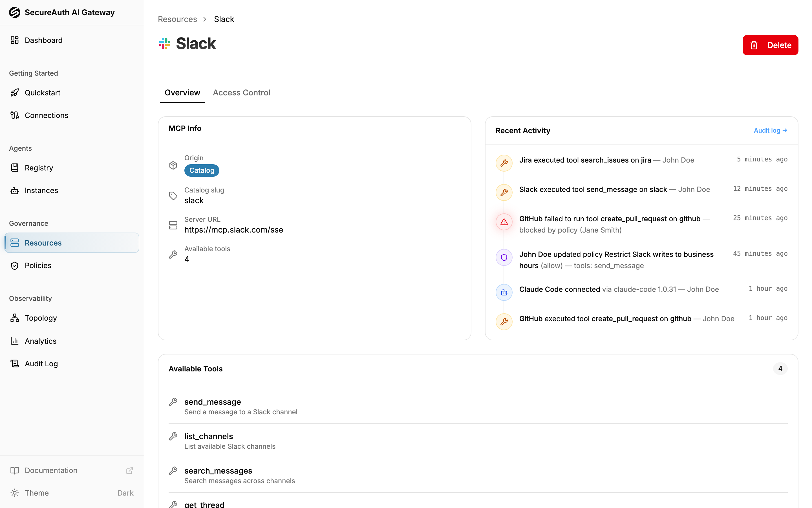Click the Server URL server icon
The width and height of the screenshot is (812, 508).
point(173,225)
